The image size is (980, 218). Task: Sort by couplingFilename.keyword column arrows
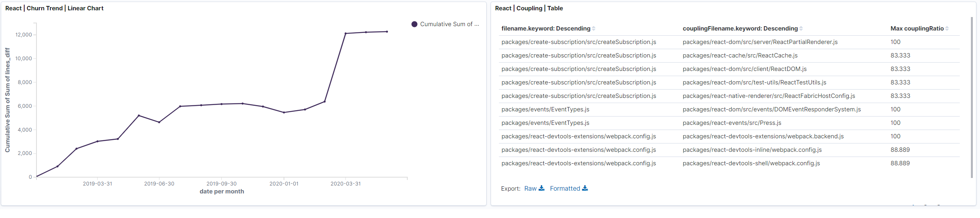pyautogui.click(x=801, y=29)
